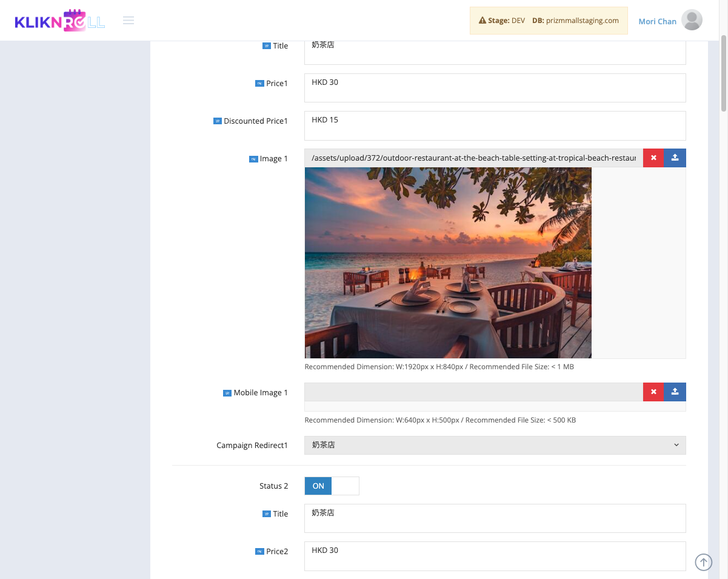Viewport: 728px width, 579px height.
Task: Click the KliknRoll logo
Action: tap(60, 21)
